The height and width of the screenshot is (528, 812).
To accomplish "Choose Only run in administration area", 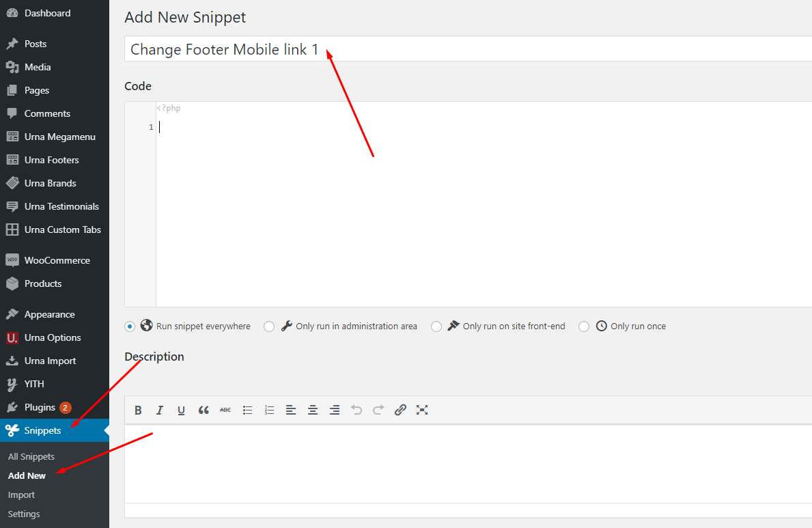I will (x=269, y=326).
